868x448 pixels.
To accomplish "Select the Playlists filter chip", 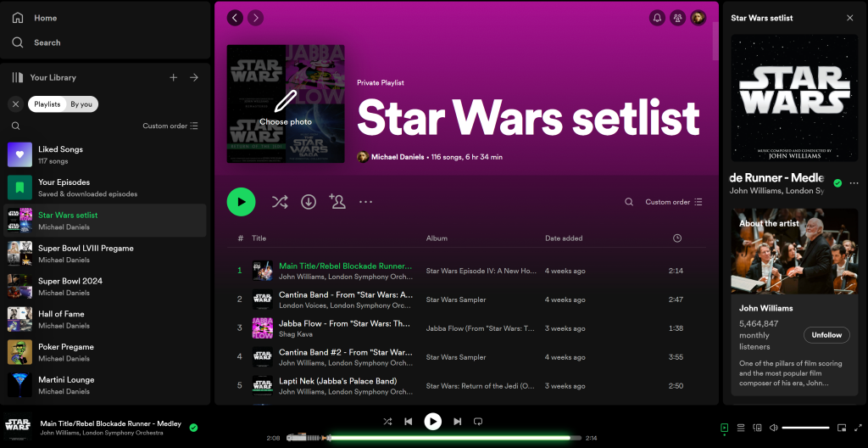I will coord(47,104).
